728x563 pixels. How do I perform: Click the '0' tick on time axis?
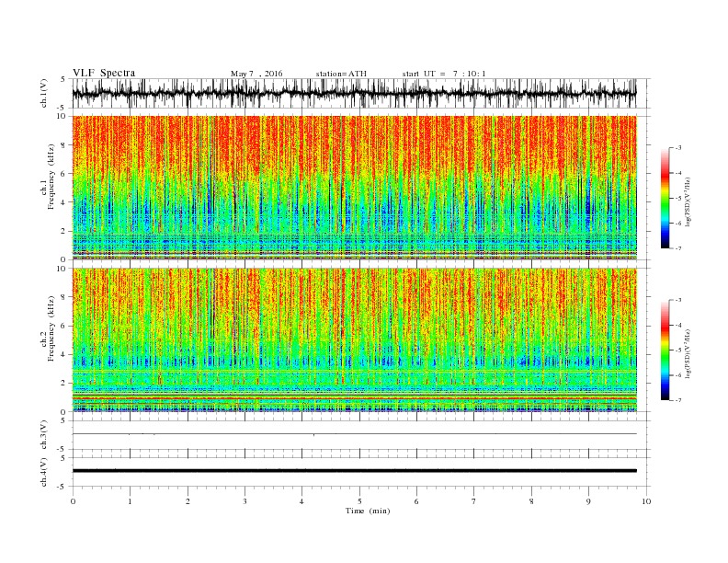coord(73,501)
